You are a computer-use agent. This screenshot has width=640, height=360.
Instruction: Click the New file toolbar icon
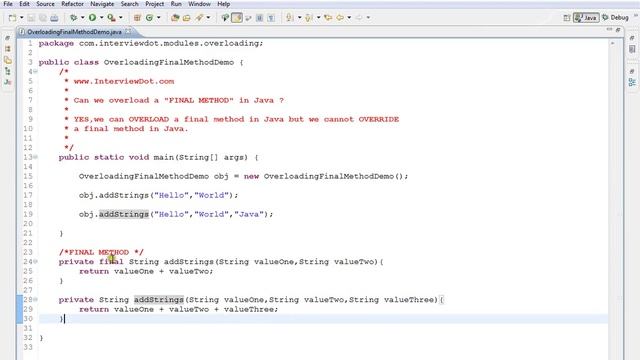pyautogui.click(x=12, y=18)
